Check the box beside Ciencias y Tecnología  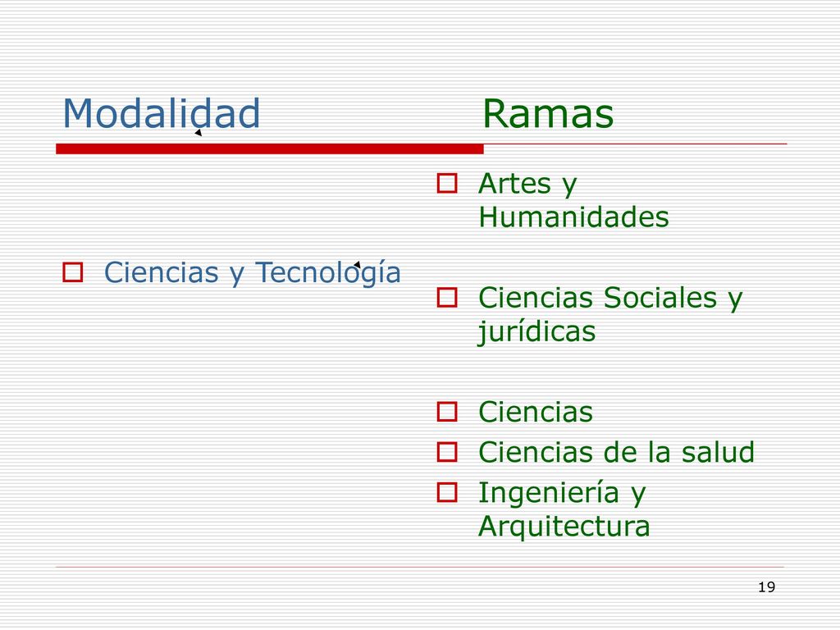[x=73, y=272]
